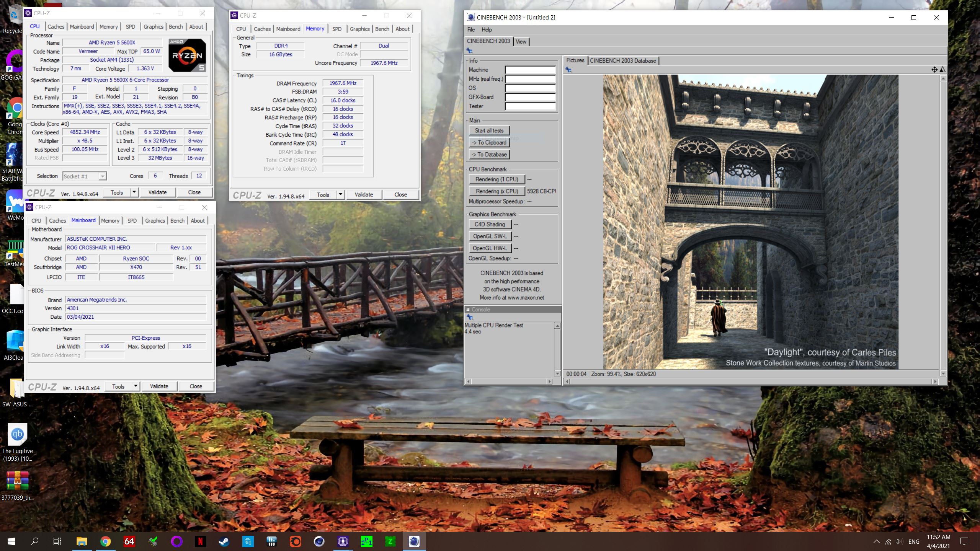980x551 pixels.
Task: Run OpenGL SW-L benchmark
Action: point(490,236)
